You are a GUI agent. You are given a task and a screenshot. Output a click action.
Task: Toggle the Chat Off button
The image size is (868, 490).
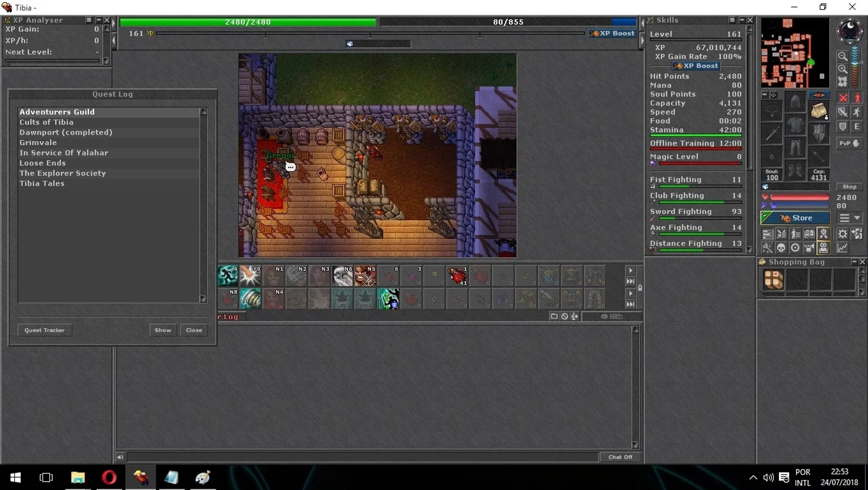[x=620, y=457]
